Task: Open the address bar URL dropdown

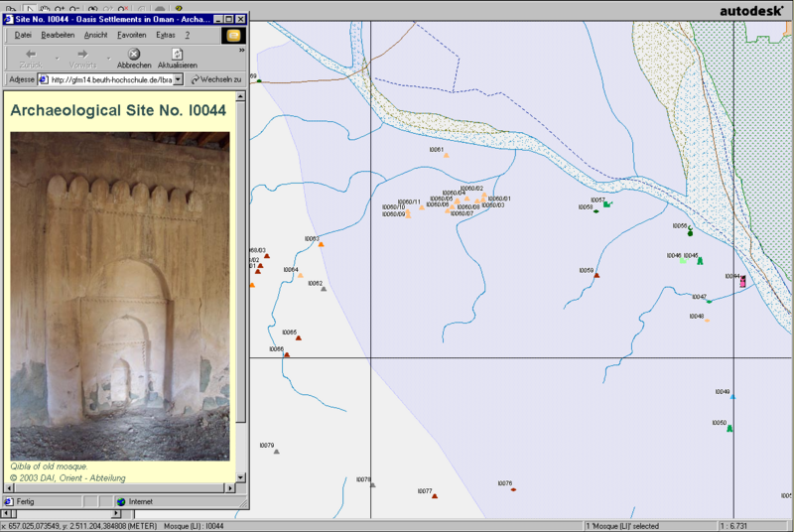Action: 178,79
